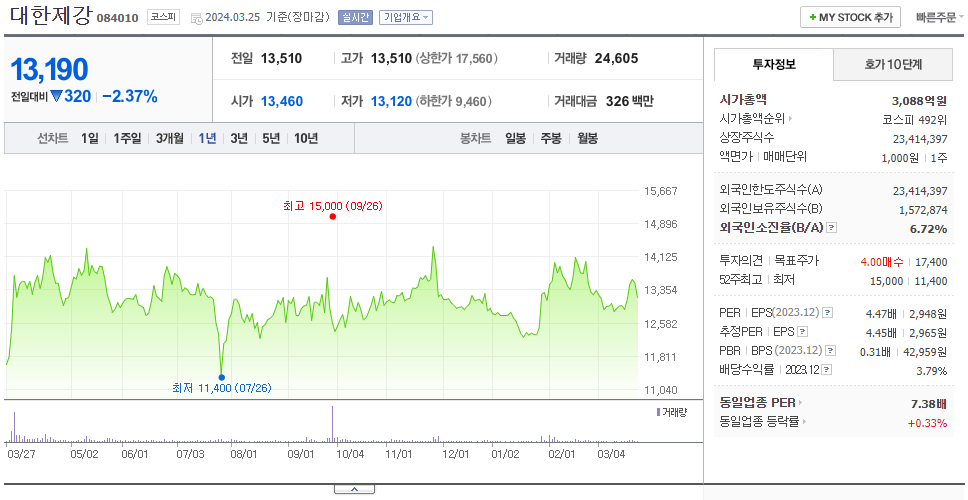Open help icon next to 추정PER EPS

coord(803,332)
